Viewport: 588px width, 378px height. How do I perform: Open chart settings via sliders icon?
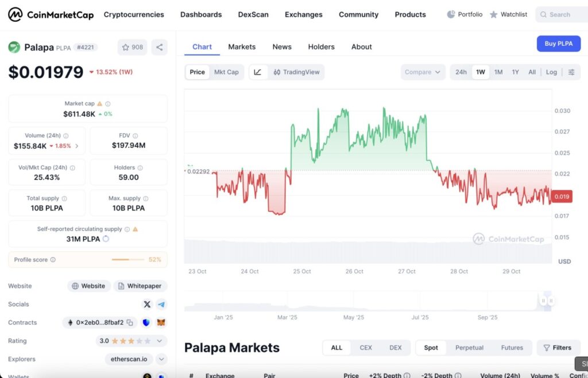(571, 72)
